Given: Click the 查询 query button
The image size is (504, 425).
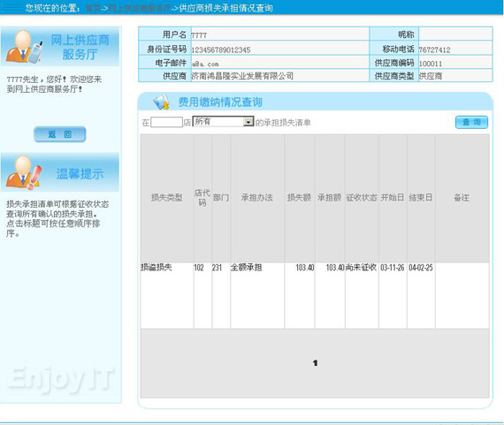Looking at the screenshot, I should (x=471, y=122).
